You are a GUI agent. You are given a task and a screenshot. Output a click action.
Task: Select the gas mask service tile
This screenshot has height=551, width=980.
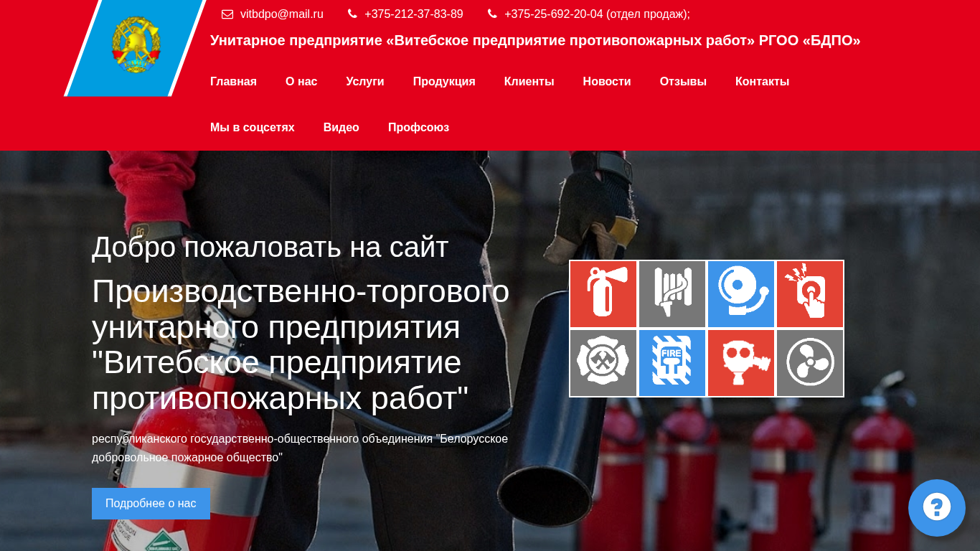coord(741,363)
